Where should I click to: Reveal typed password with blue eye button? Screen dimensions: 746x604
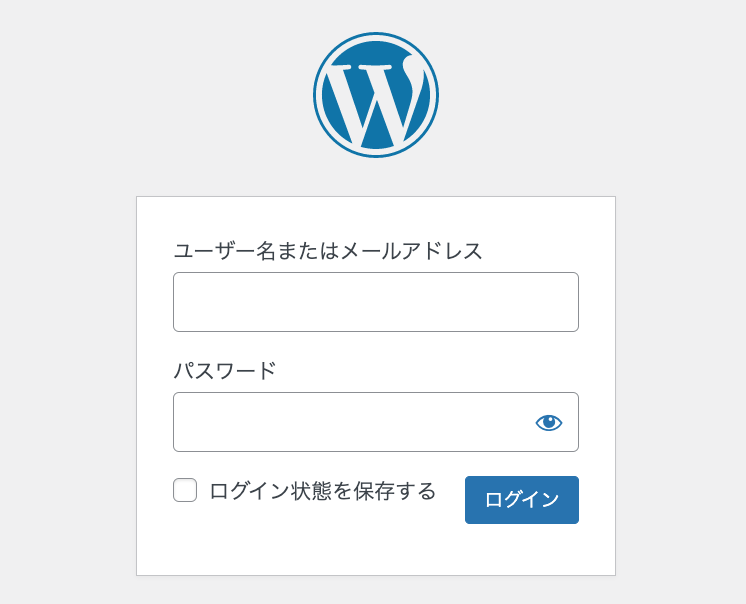549,422
